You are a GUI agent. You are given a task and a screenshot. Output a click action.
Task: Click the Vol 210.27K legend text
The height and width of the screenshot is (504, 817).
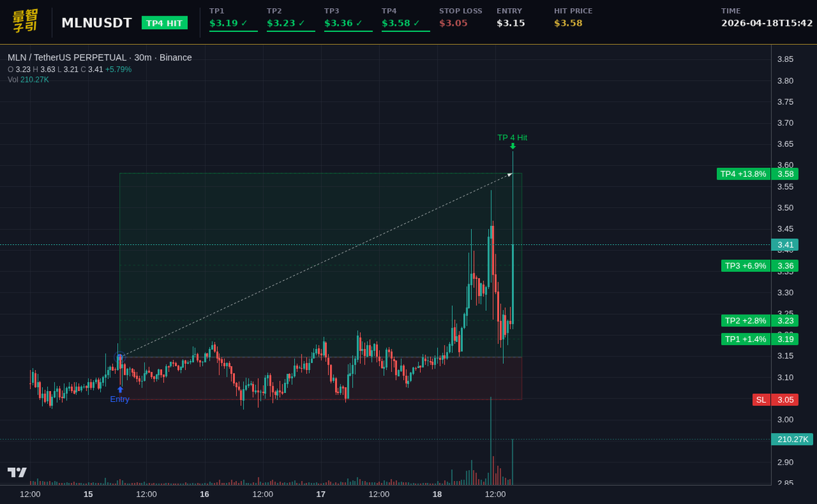[x=27, y=80]
